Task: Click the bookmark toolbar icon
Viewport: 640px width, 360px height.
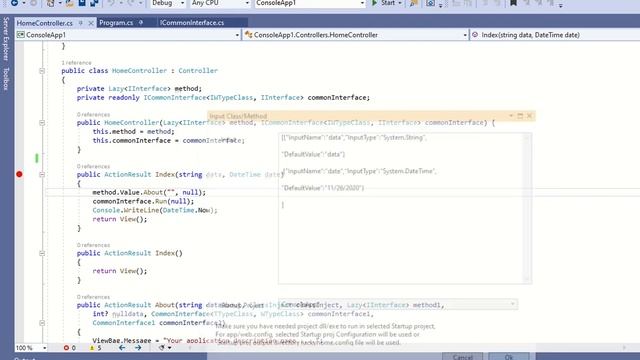Action: point(513,3)
